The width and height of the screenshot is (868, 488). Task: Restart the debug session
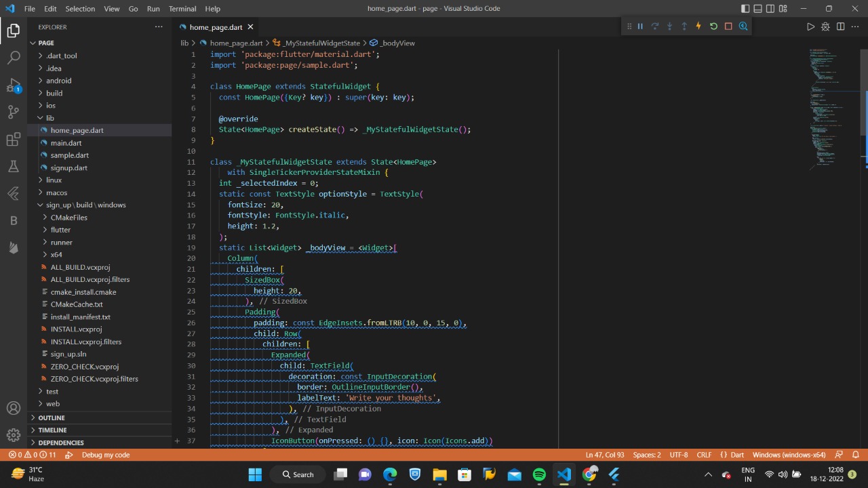pos(713,26)
